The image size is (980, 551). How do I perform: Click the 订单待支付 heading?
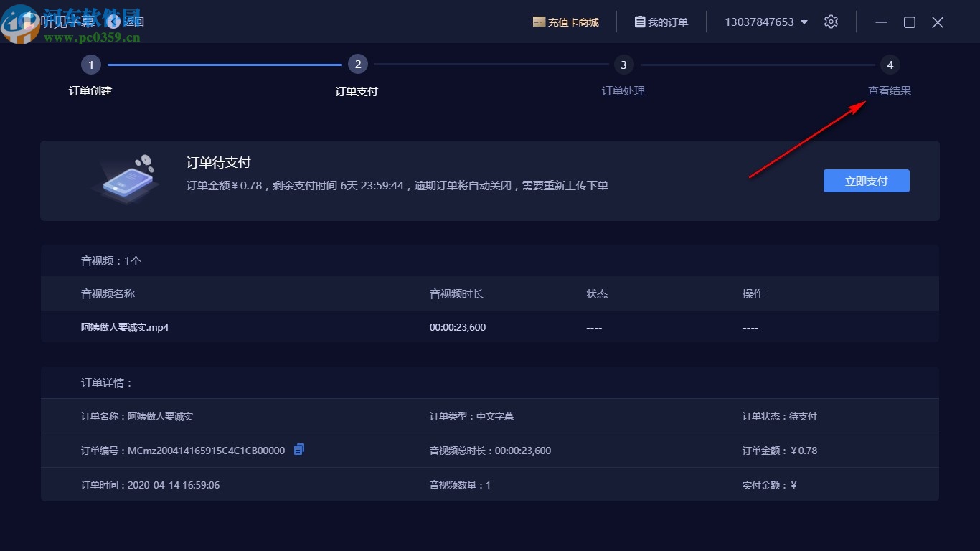(218, 163)
